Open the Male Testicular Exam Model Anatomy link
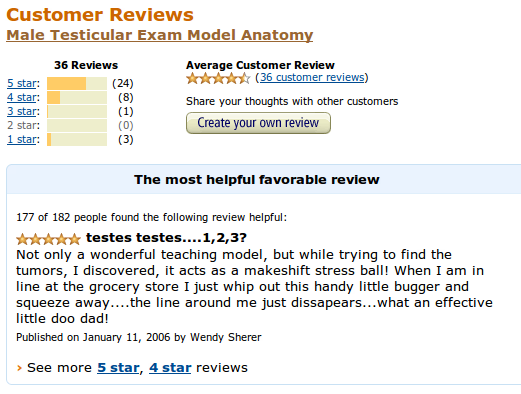Image resolution: width=521 pixels, height=394 pixels. [160, 35]
